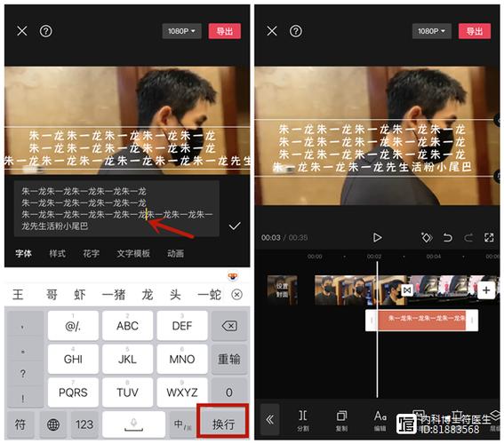Image resolution: width=504 pixels, height=444 pixels.
Task: Tap the JKL key
Action: [128, 359]
